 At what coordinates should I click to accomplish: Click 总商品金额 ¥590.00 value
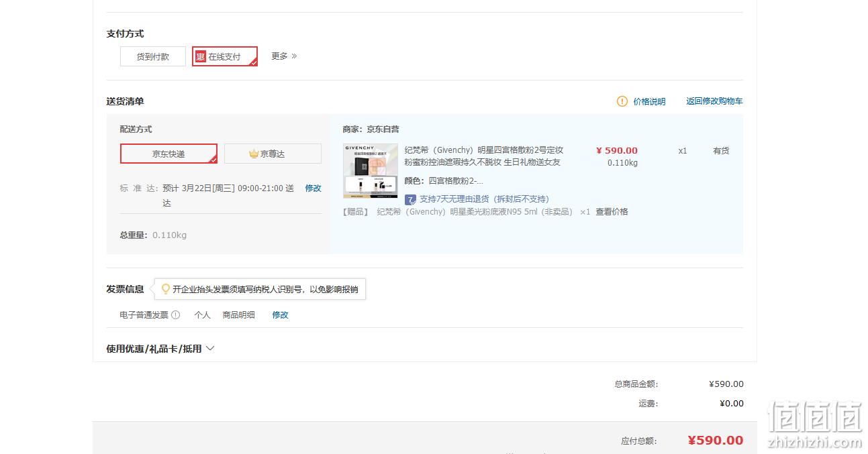click(726, 384)
